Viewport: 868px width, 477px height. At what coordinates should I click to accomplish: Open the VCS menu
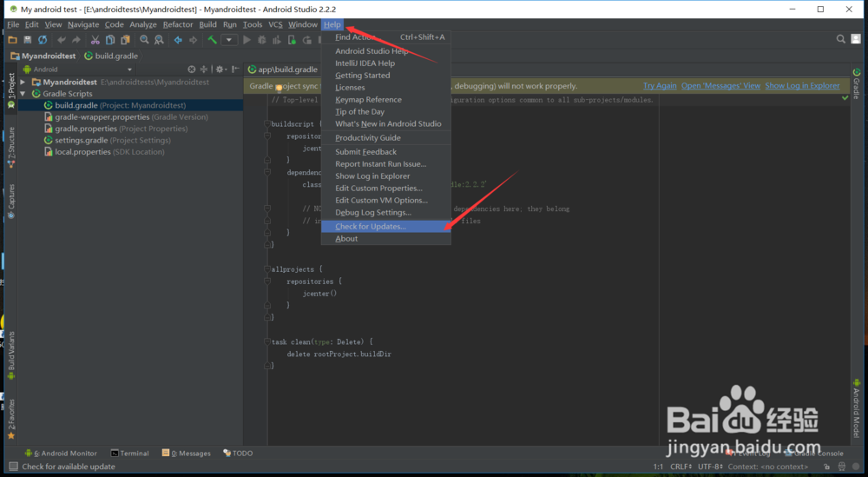(x=275, y=24)
